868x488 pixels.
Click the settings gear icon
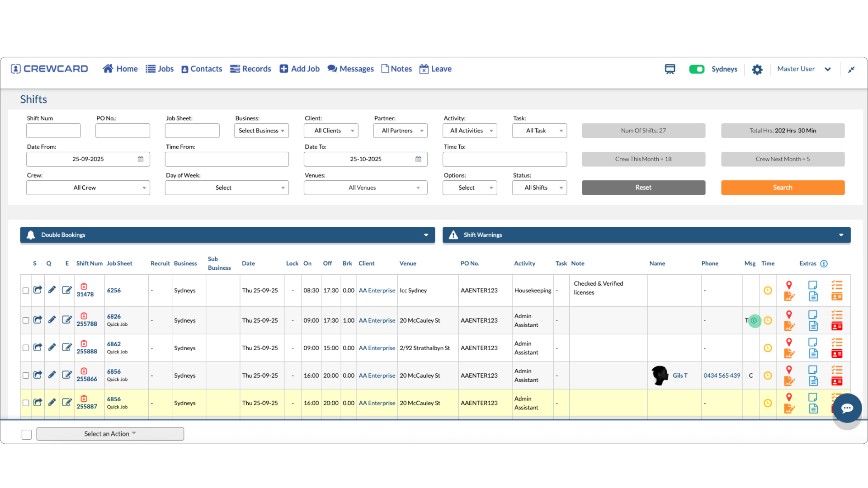(x=757, y=70)
